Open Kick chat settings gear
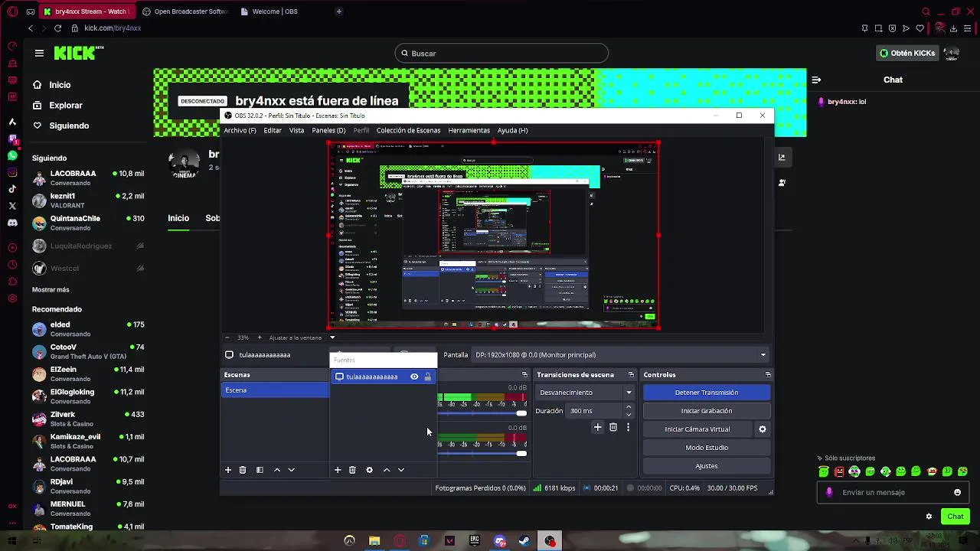The height and width of the screenshot is (551, 980). click(x=929, y=517)
